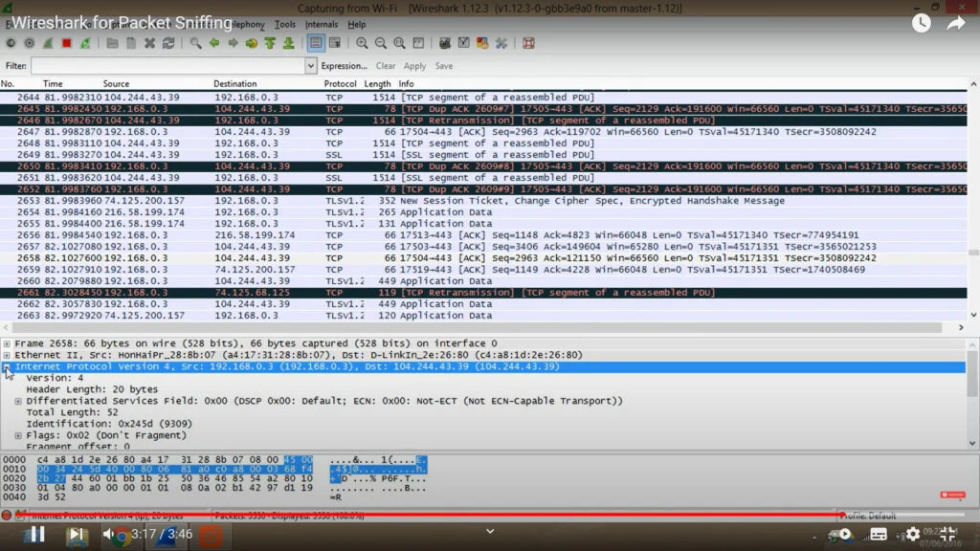The width and height of the screenshot is (980, 551).
Task: Expand YouTube controls chevron
Action: 490,531
